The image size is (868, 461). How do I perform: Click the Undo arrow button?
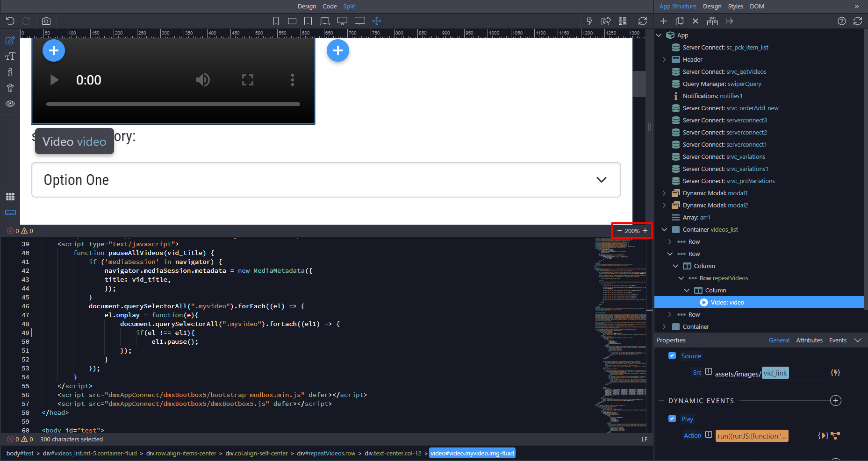(x=10, y=21)
